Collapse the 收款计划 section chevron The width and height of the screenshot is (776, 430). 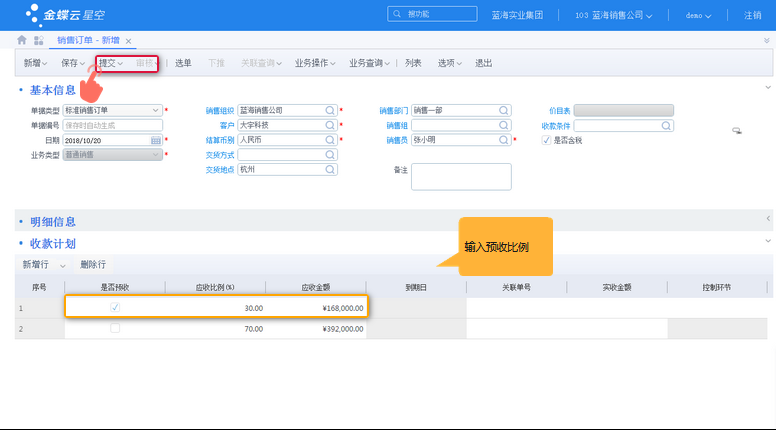tap(768, 241)
